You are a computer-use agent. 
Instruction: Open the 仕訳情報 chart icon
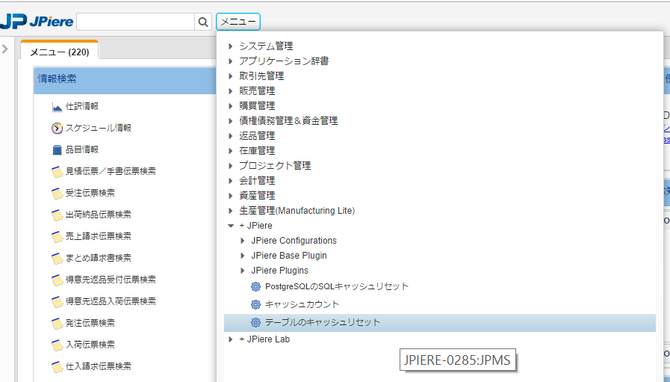pos(57,107)
